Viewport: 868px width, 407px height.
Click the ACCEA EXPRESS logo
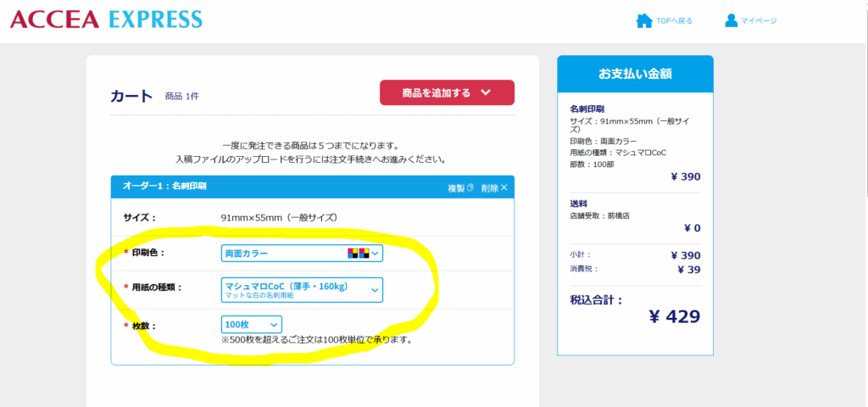click(x=106, y=20)
